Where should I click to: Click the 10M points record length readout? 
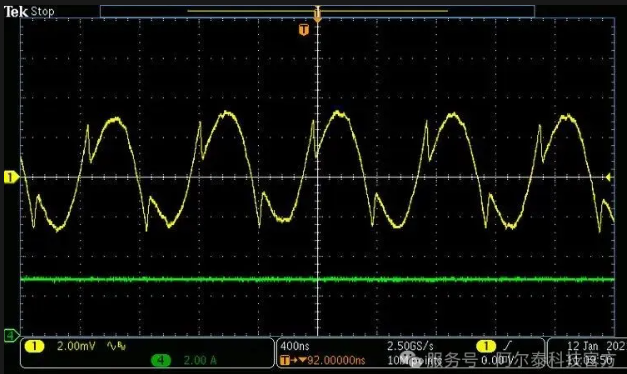[x=415, y=360]
